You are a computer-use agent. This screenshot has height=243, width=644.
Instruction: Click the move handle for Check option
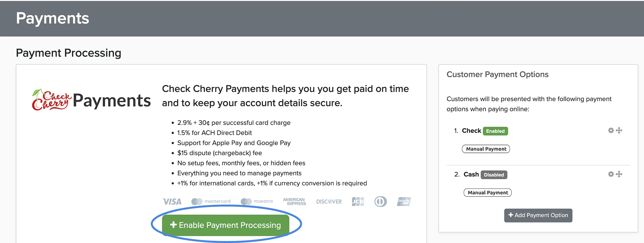click(619, 130)
